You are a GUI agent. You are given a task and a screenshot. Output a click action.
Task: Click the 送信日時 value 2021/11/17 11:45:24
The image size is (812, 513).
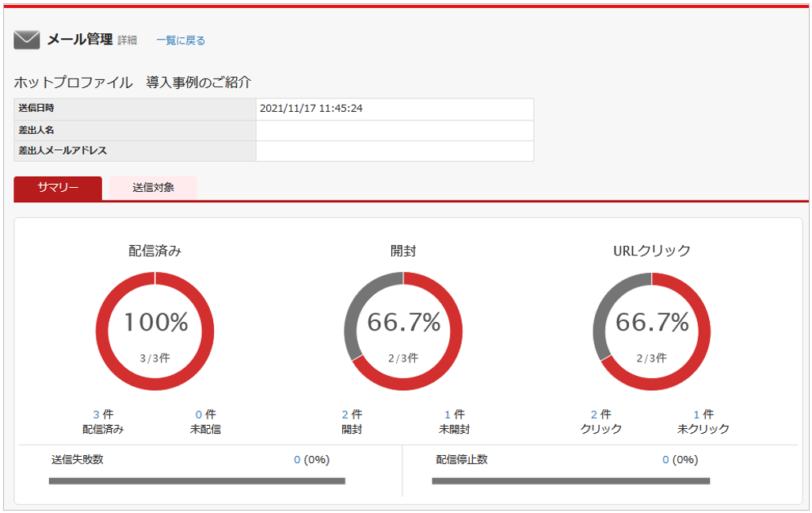(x=311, y=109)
